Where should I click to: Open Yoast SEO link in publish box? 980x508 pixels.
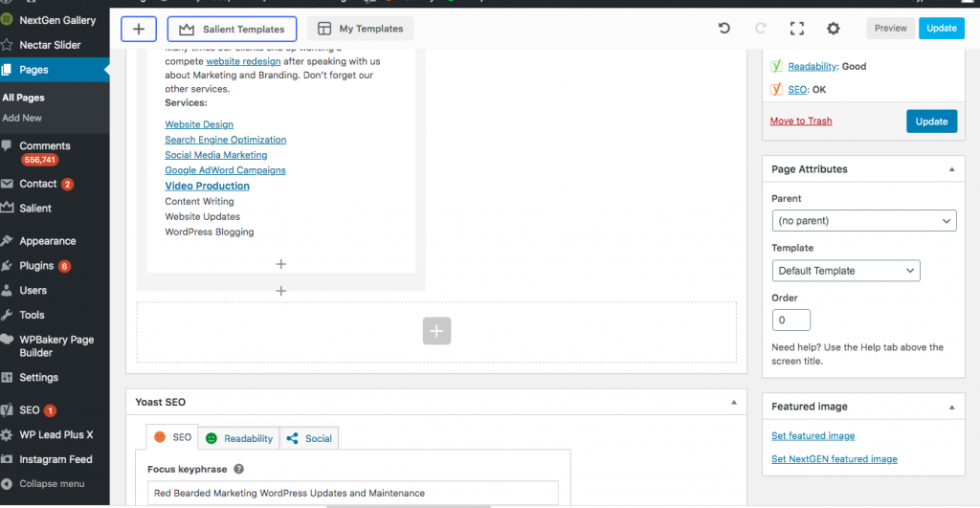[x=797, y=89]
